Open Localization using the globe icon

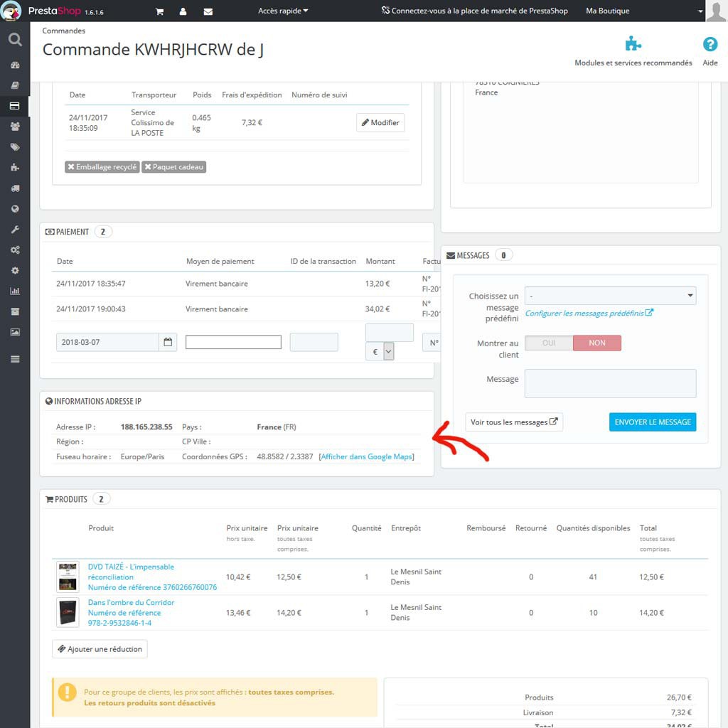14,208
